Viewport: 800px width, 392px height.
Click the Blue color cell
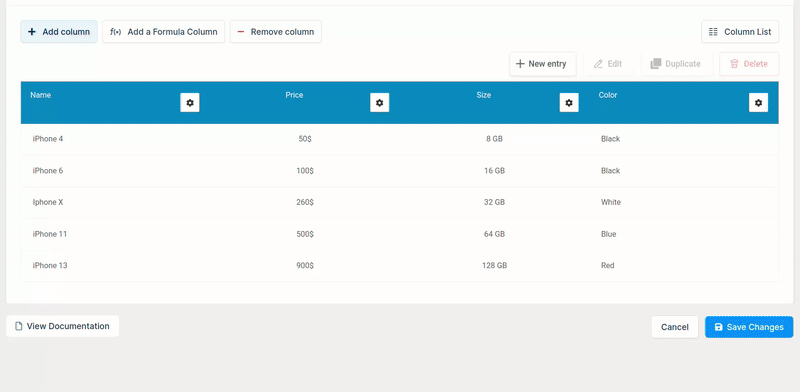coord(609,234)
